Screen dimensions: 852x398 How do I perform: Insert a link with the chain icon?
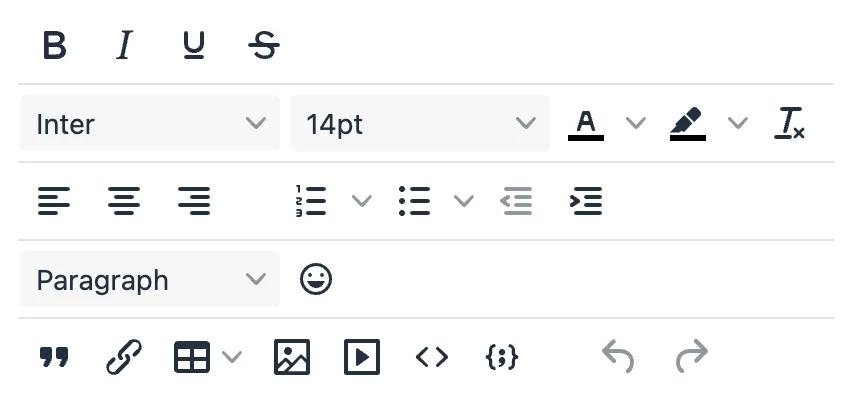coord(124,357)
